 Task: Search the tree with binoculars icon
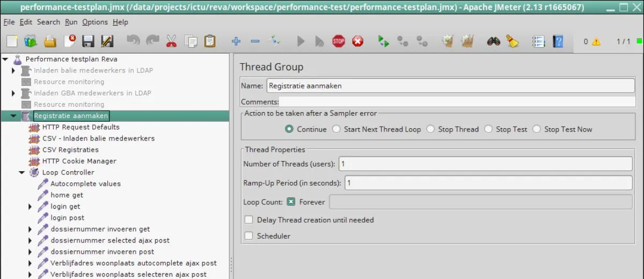pyautogui.click(x=494, y=41)
